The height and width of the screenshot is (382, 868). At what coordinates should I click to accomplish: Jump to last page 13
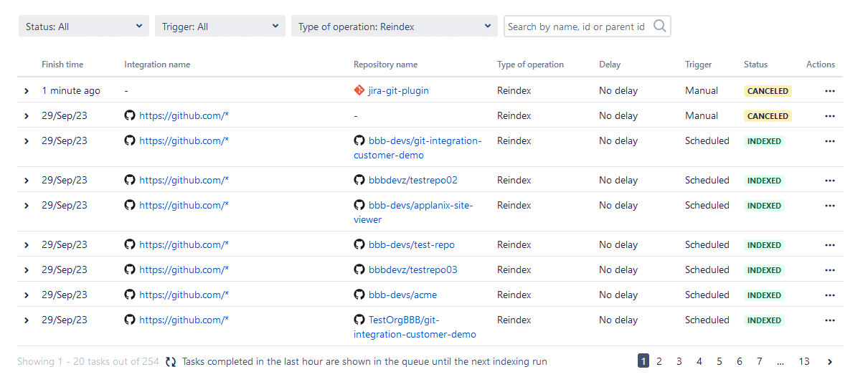804,362
